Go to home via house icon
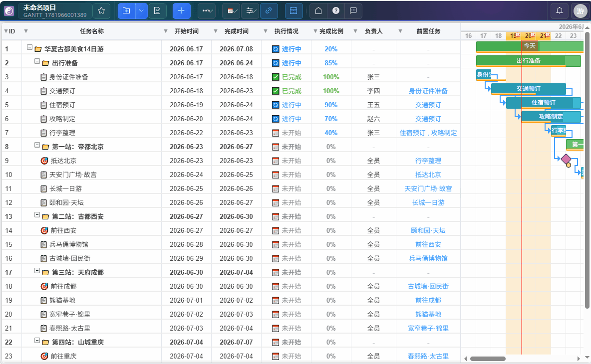 tap(318, 10)
